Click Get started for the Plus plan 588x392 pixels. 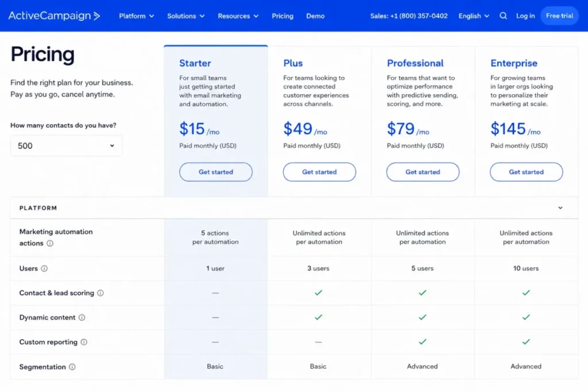coord(319,172)
